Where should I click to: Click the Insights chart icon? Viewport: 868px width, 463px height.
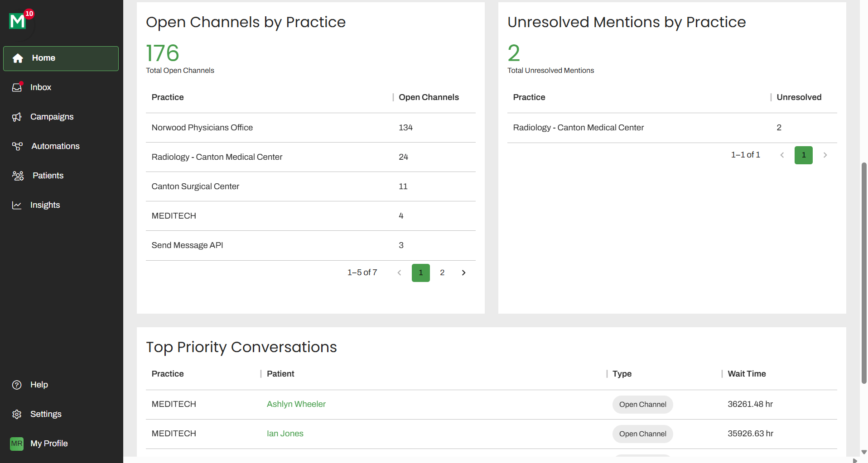point(17,205)
